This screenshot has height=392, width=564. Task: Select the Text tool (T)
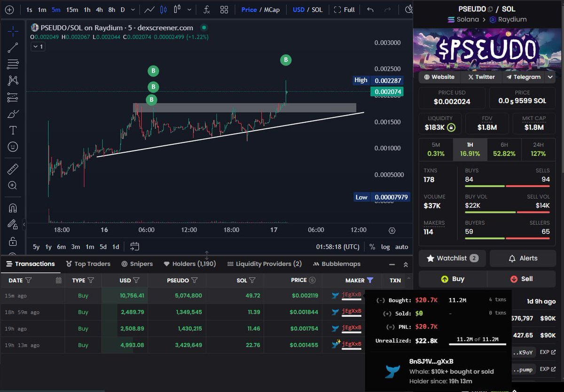13,130
